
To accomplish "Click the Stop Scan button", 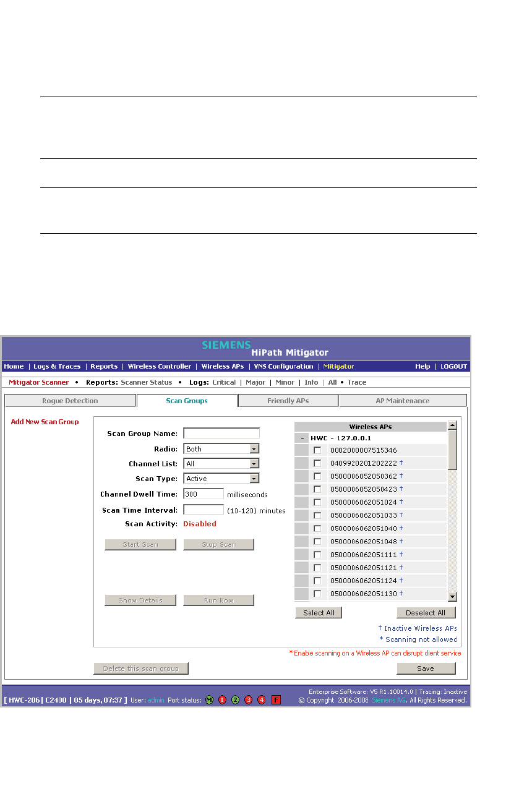I will point(218,544).
